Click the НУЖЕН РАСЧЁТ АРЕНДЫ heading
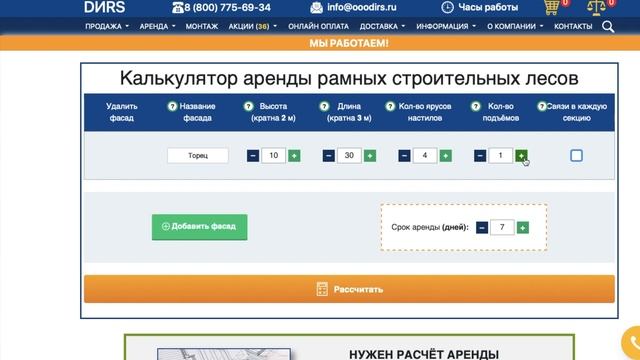The height and width of the screenshot is (360, 640). click(424, 354)
